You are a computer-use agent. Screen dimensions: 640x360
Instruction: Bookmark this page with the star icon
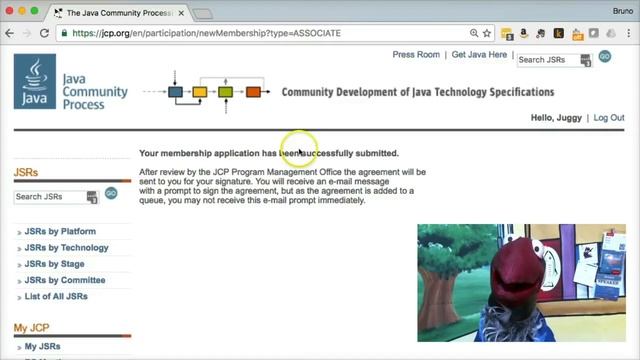(x=487, y=33)
